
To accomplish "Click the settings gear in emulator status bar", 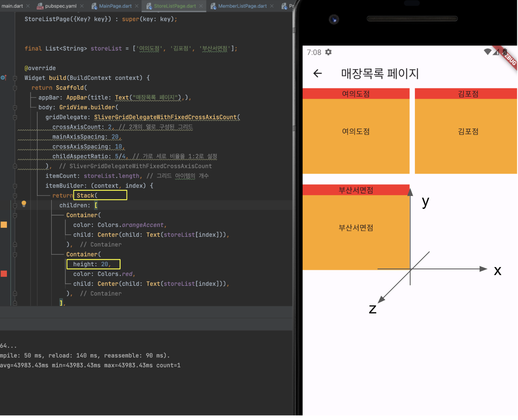I will tap(328, 52).
